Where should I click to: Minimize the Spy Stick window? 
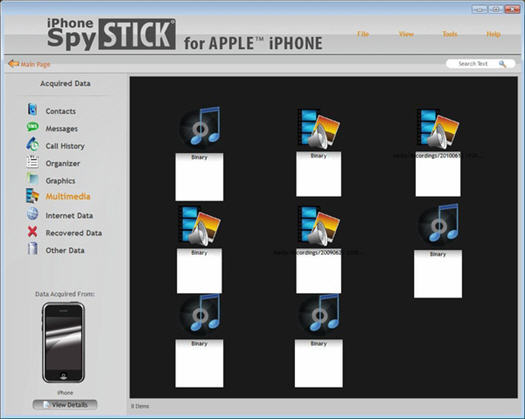(479, 9)
